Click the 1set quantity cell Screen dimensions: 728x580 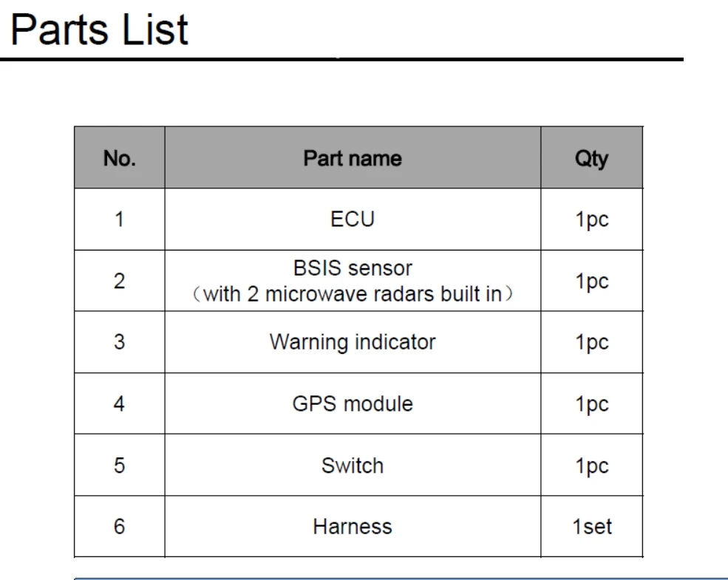591,527
